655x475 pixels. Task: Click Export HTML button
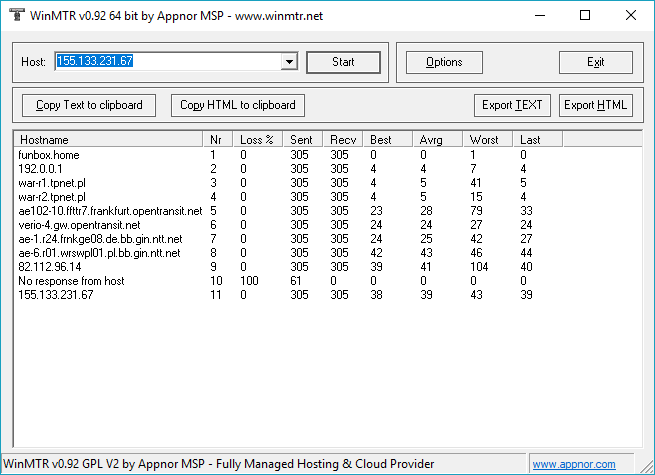point(595,105)
